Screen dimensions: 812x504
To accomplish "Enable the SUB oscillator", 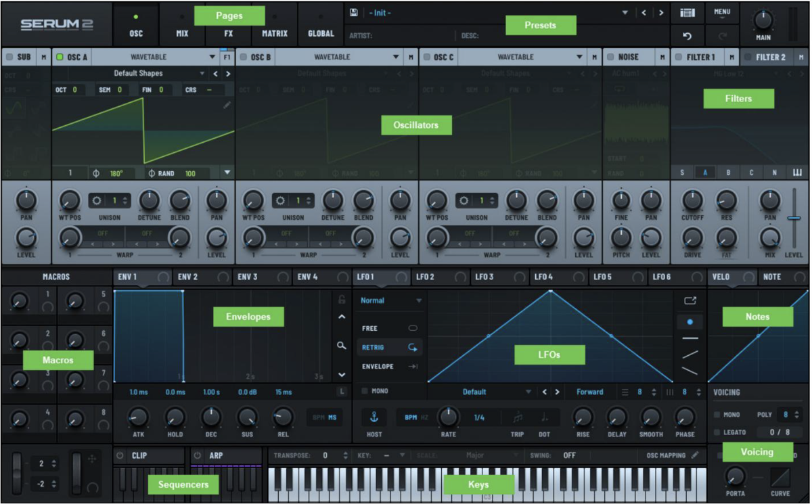I will (9, 57).
